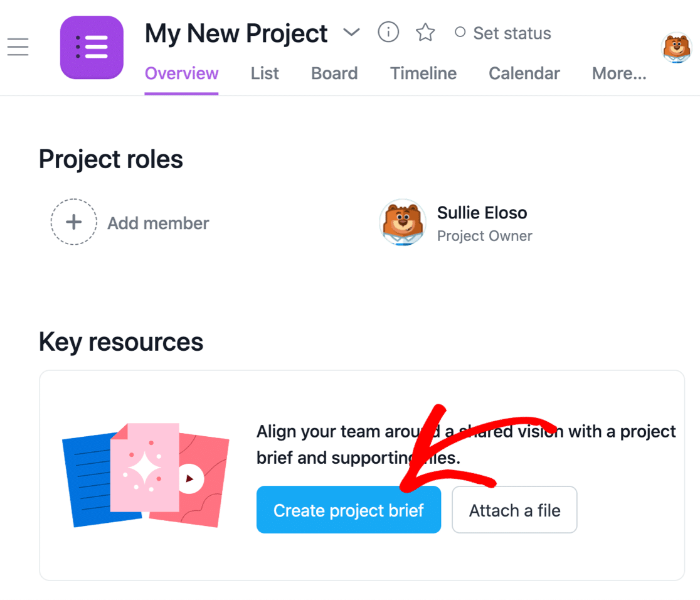
Task: Open the More... tabs menu
Action: point(619,73)
